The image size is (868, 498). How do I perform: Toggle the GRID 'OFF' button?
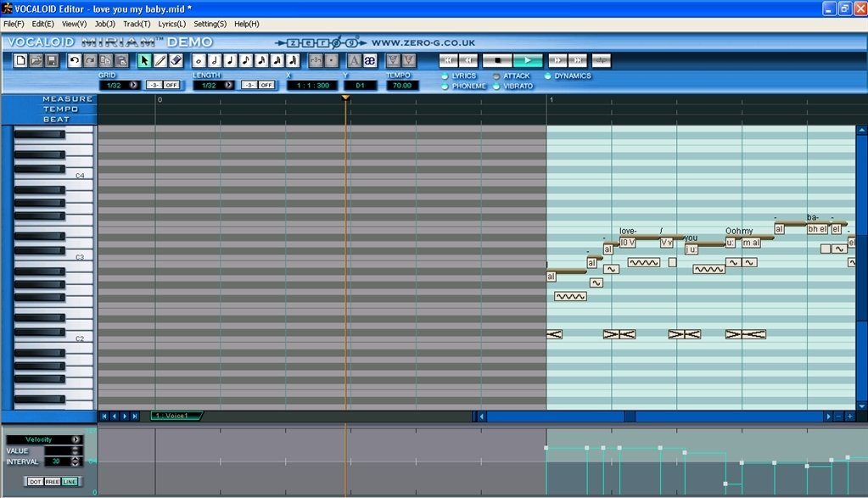[171, 85]
